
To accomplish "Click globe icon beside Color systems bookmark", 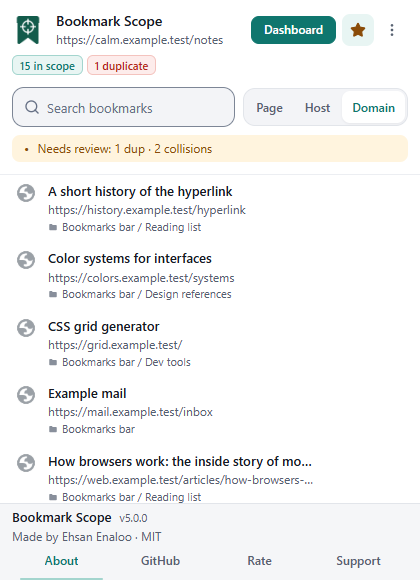I will (26, 260).
